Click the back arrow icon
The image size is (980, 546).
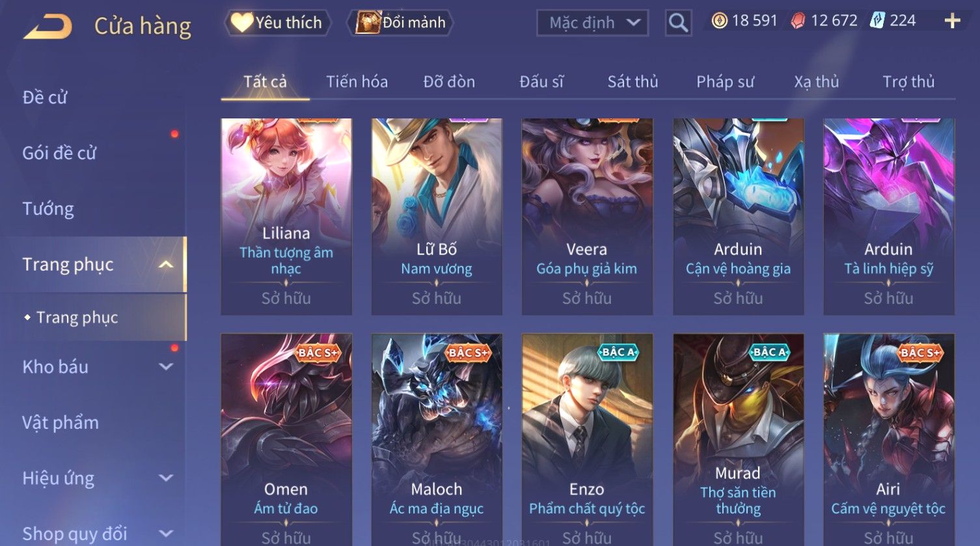coord(48,27)
